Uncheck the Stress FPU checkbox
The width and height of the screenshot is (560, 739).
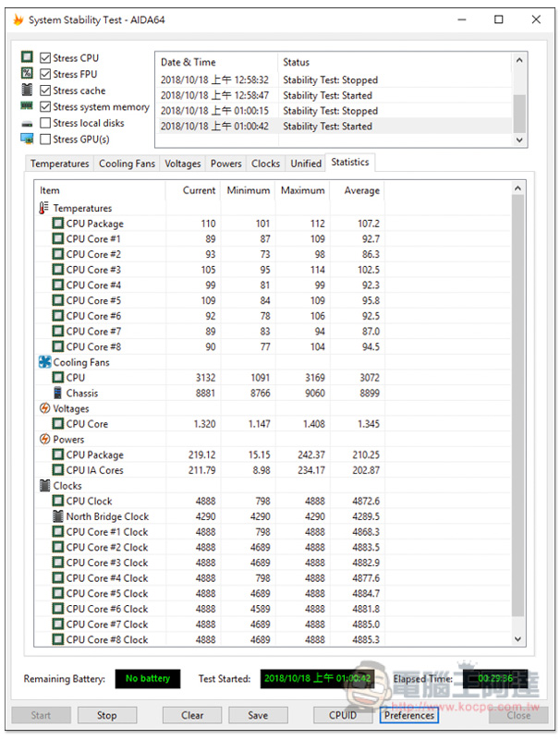coord(45,74)
